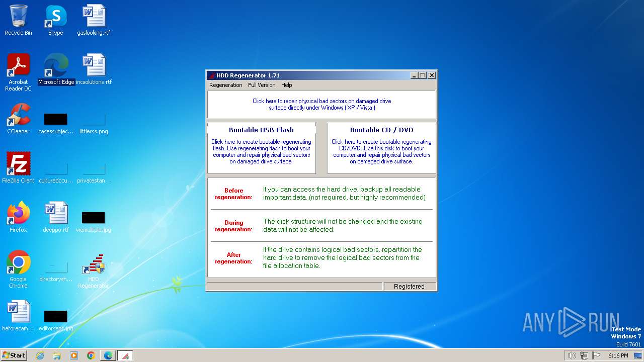The image size is (644, 362).
Task: Click the Bootable USB Flash option
Action: pos(261,148)
